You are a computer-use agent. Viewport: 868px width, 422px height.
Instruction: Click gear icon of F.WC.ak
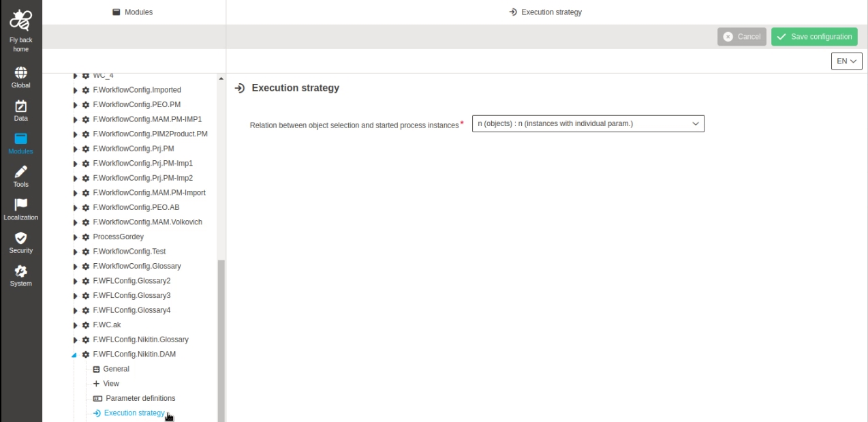[86, 325]
